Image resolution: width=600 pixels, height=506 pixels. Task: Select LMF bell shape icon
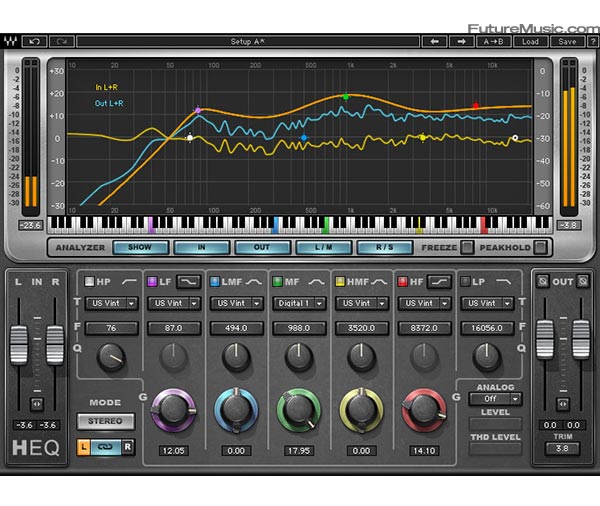(254, 282)
